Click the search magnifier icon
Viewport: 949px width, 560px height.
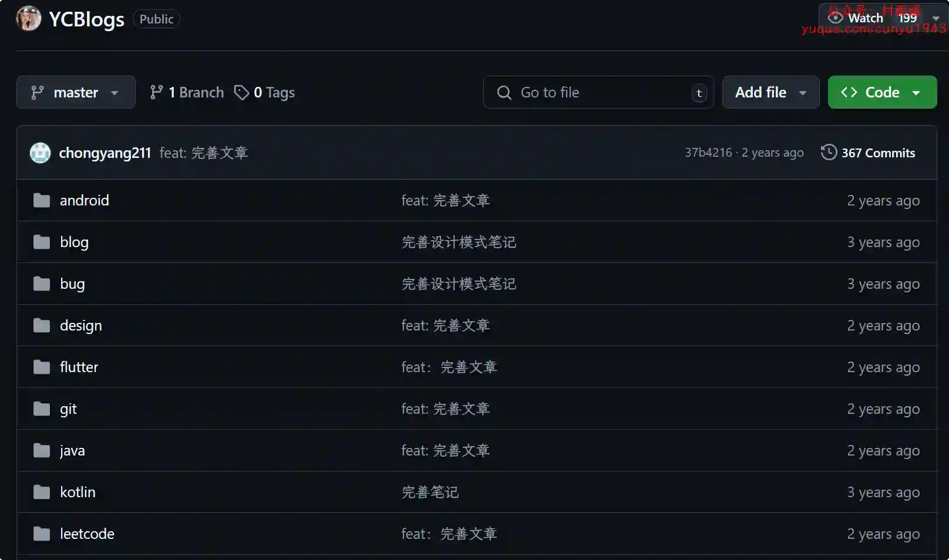(504, 92)
